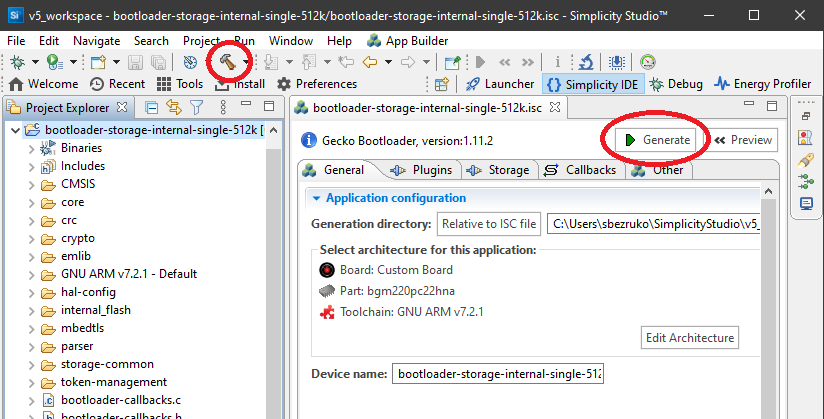Open the Energy Profiler perspective

click(x=763, y=84)
